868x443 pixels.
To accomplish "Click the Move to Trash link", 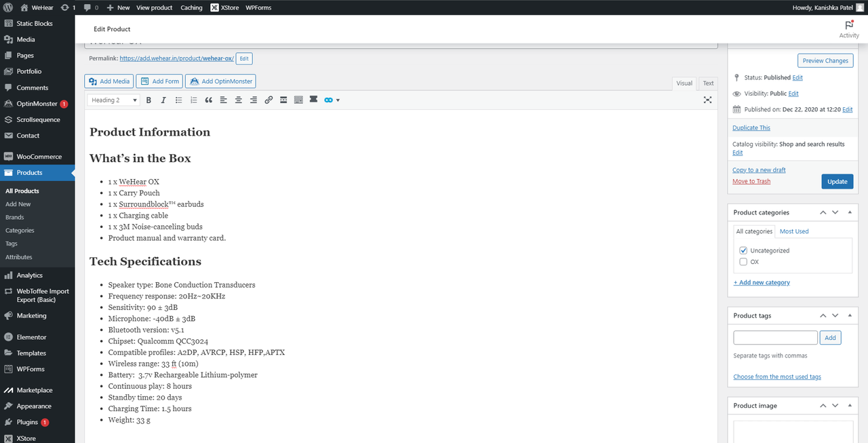I will (x=751, y=181).
